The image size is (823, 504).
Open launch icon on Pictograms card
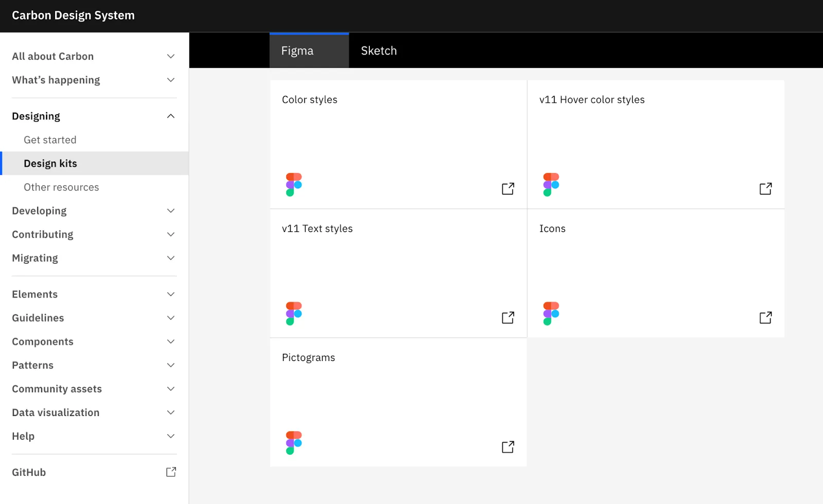508,447
